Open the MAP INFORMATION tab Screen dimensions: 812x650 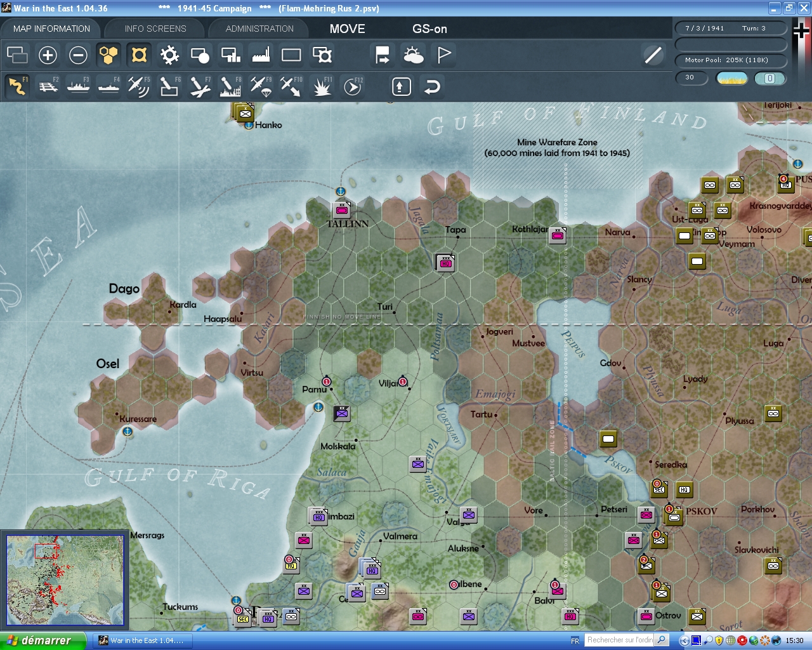[x=51, y=29]
